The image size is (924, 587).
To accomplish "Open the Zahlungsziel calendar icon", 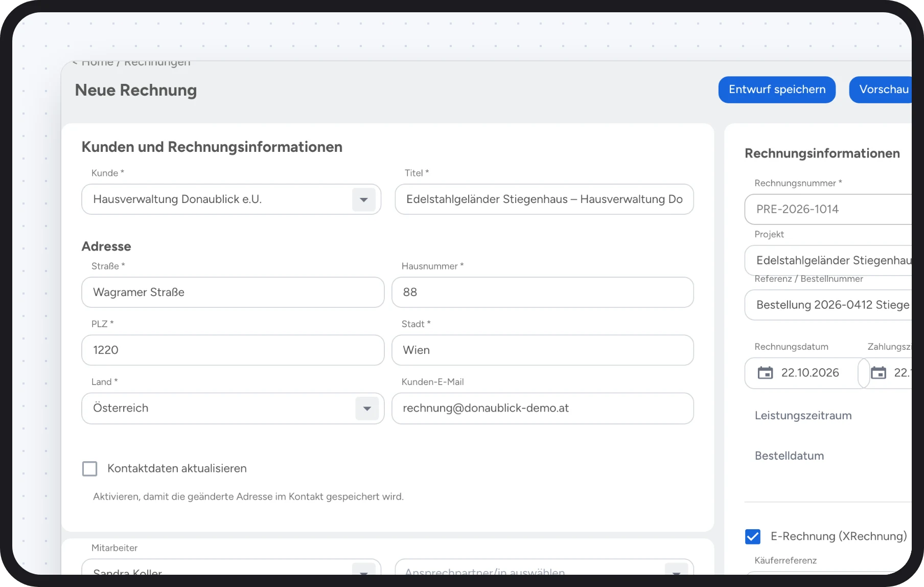I will pos(879,373).
